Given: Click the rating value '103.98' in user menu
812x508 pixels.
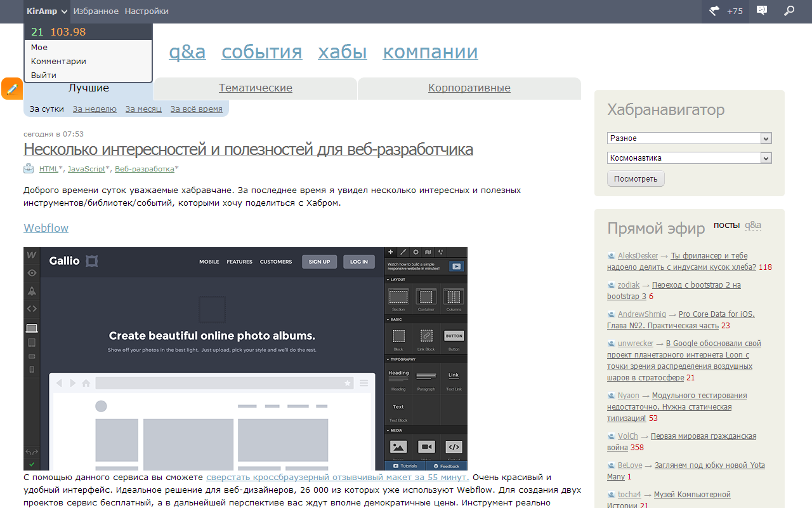Looking at the screenshot, I should [68, 32].
